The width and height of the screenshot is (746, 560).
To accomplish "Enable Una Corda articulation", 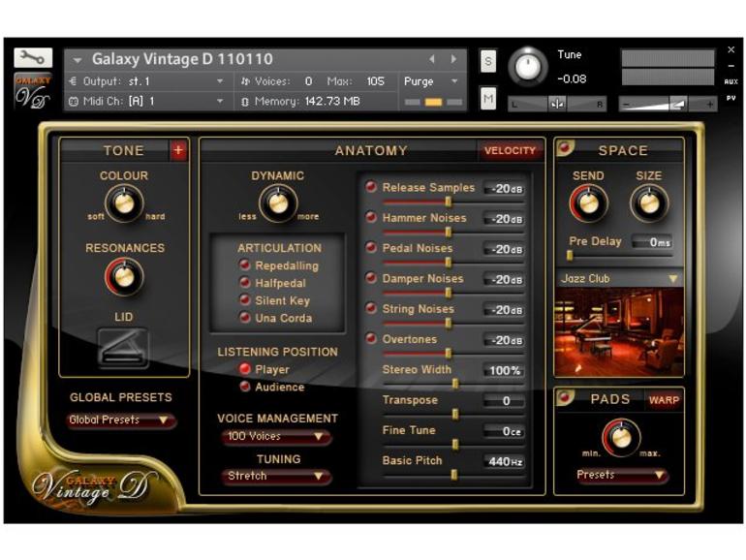I will pos(244,318).
